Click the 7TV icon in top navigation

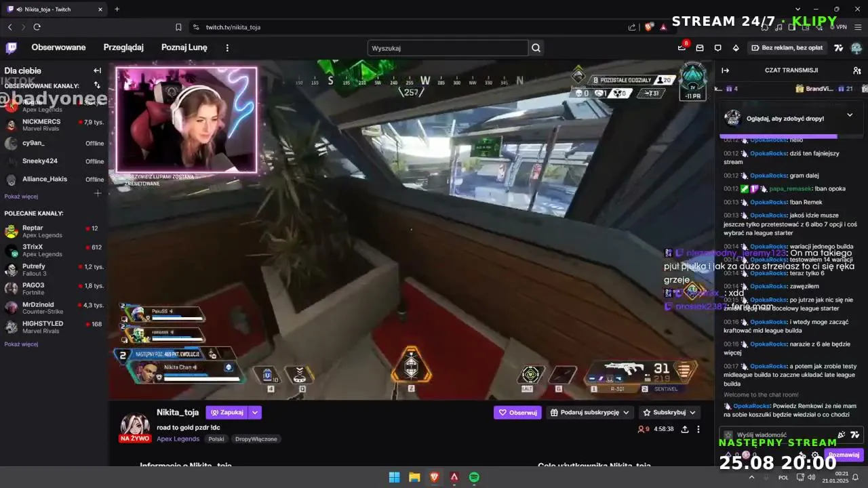tap(839, 48)
